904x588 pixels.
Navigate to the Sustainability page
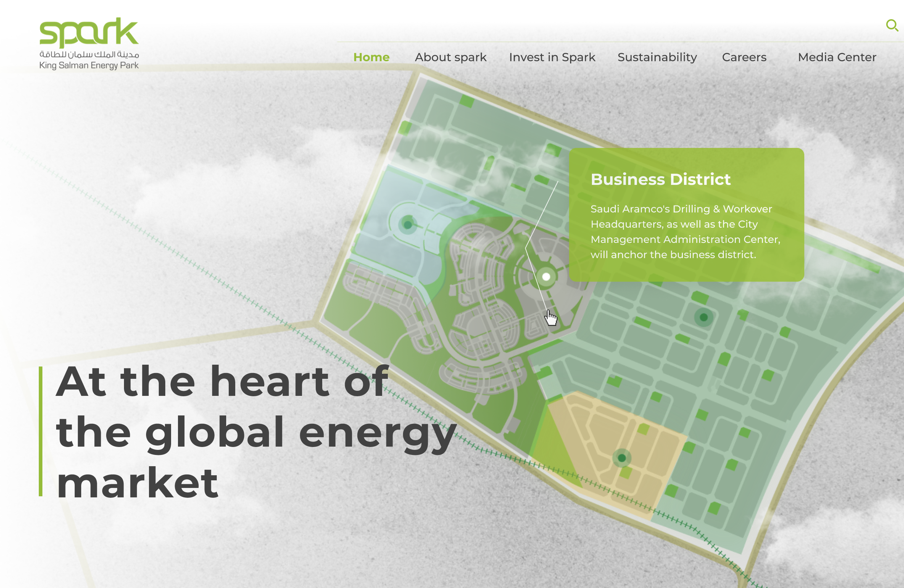(657, 57)
